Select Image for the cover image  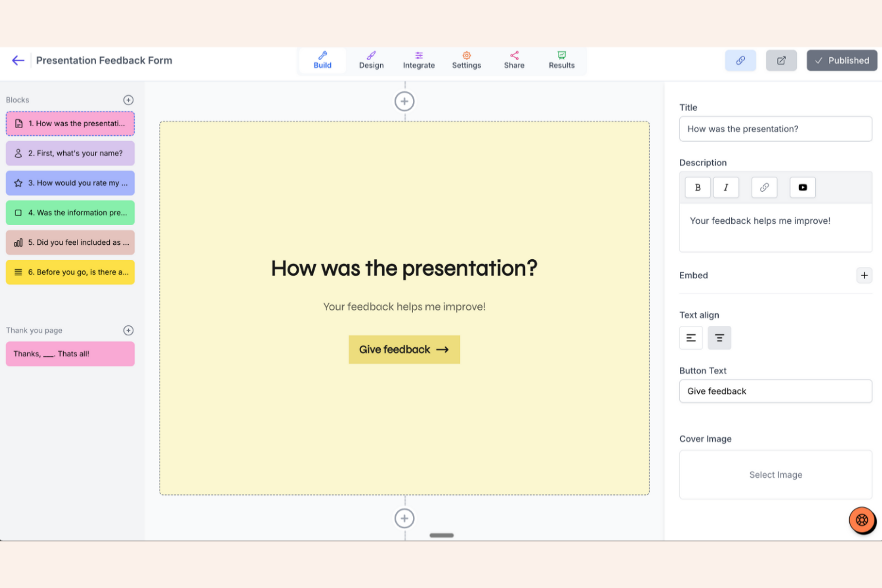(775, 474)
